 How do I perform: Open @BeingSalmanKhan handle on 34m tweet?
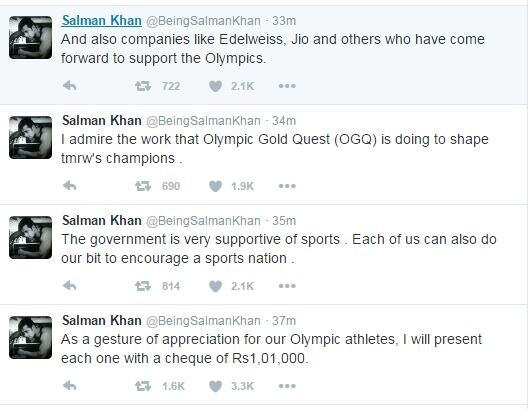(x=203, y=121)
